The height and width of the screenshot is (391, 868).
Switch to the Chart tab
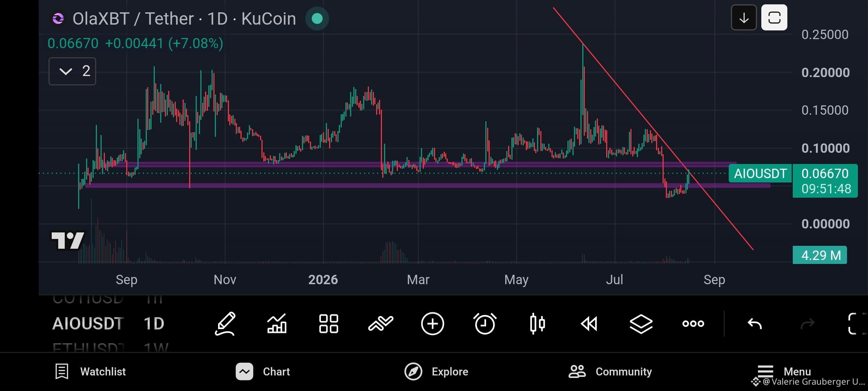tap(263, 371)
